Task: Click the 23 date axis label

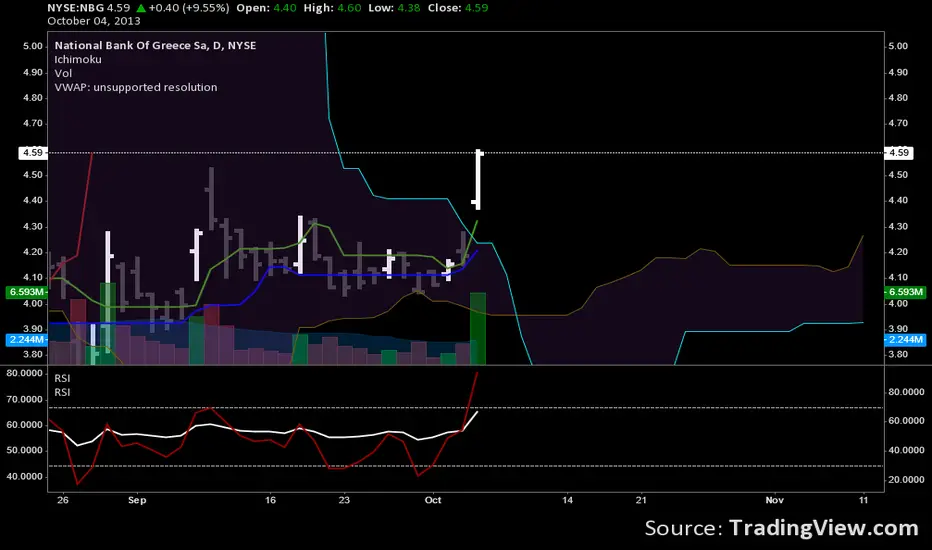Action: (x=344, y=500)
